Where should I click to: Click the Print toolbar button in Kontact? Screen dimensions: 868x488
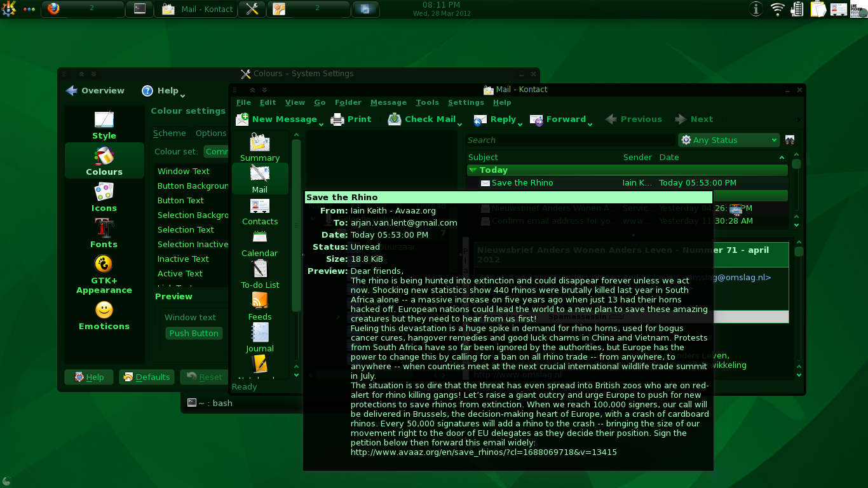[x=351, y=119]
